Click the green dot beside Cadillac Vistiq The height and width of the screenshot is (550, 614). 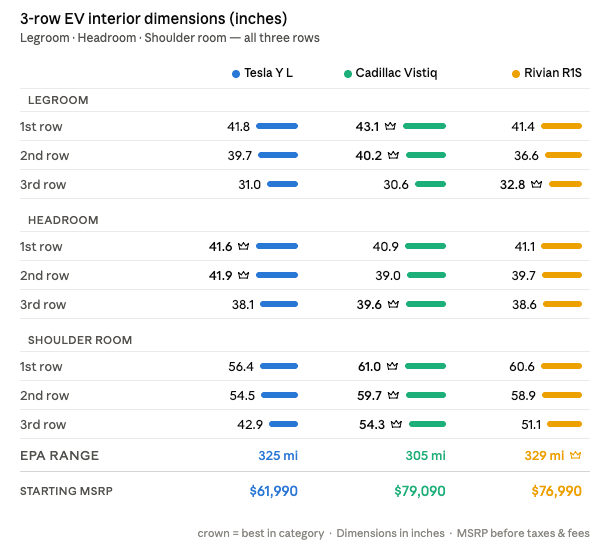pyautogui.click(x=347, y=74)
